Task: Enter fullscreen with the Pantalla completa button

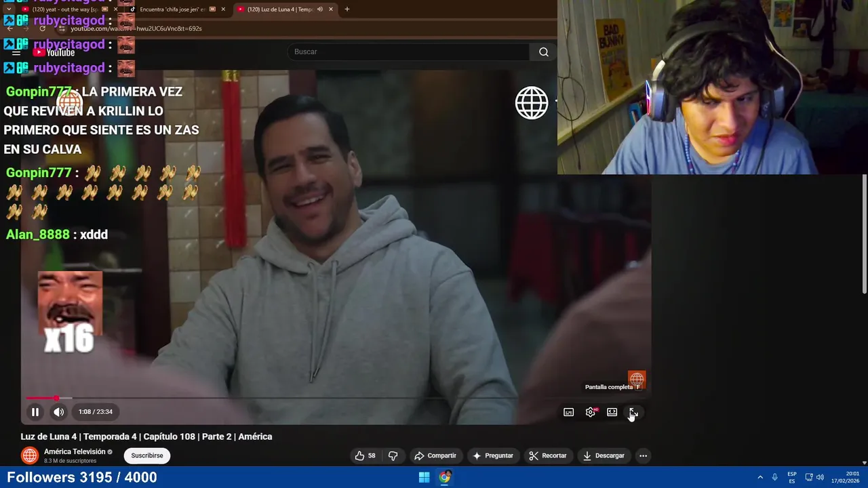Action: coord(633,412)
